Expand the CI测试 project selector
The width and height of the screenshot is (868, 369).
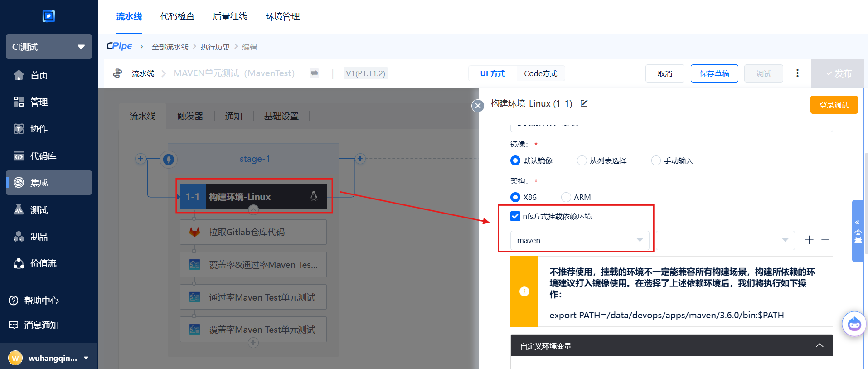[49, 47]
